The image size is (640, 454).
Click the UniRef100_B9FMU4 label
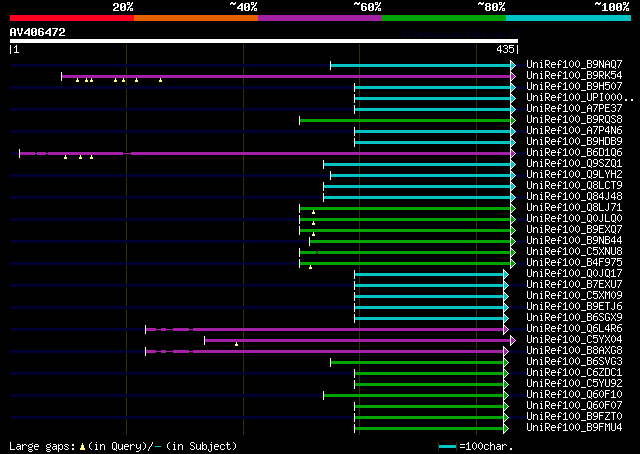(x=574, y=428)
